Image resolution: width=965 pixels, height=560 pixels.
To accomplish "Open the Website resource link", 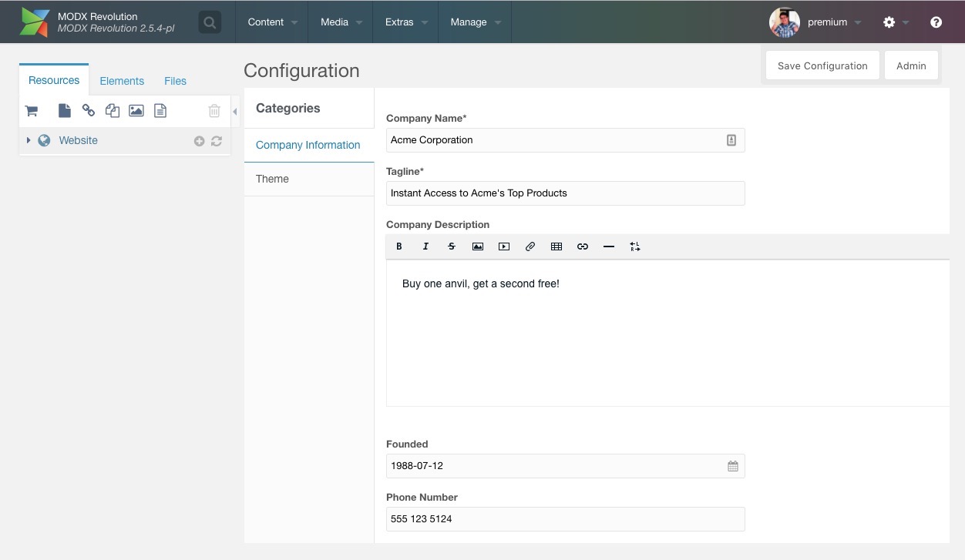I will (79, 140).
